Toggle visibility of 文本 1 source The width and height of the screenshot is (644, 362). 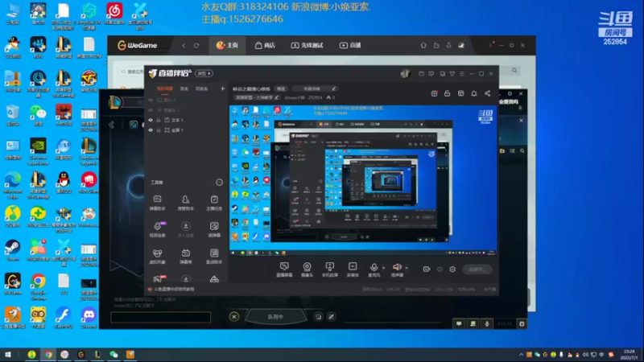click(x=151, y=120)
